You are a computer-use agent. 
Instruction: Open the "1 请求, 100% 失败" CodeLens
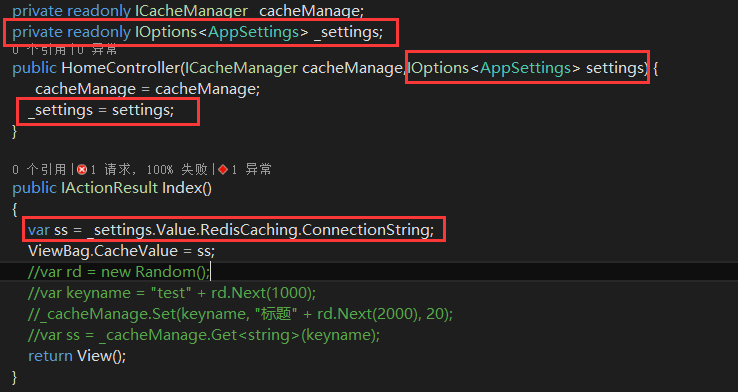click(149, 169)
